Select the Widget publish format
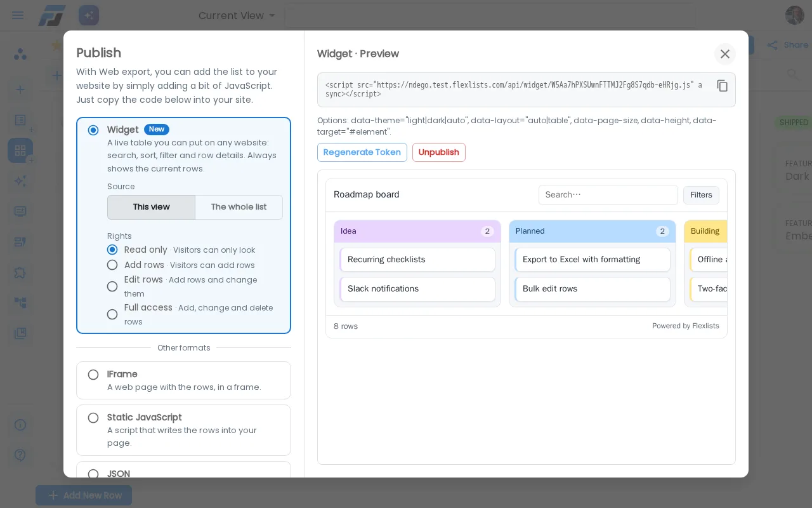This screenshot has height=508, width=812. [93, 130]
